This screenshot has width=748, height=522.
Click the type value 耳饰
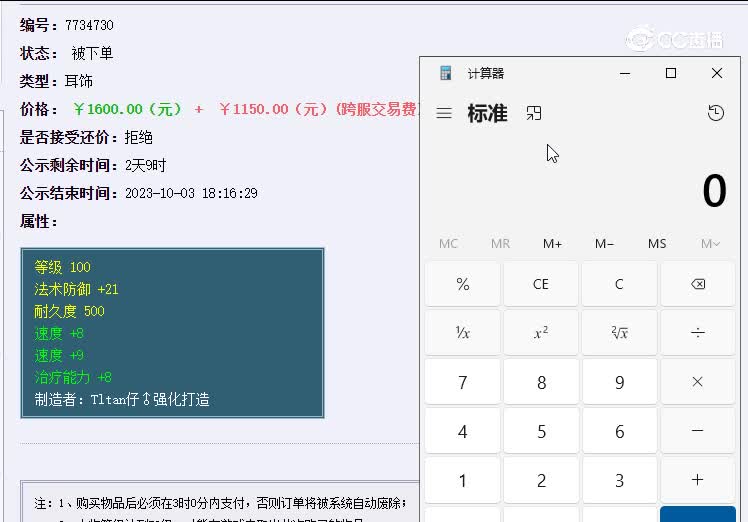click(x=79, y=81)
